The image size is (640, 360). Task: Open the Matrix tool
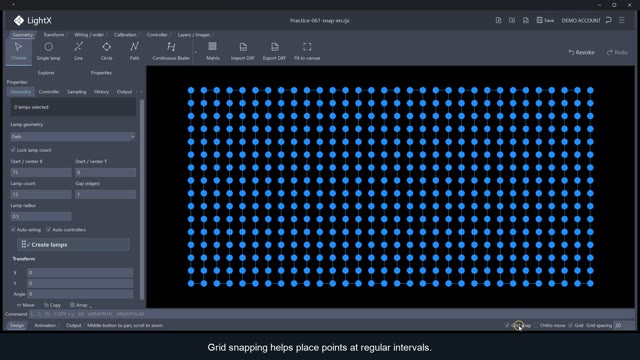(213, 51)
